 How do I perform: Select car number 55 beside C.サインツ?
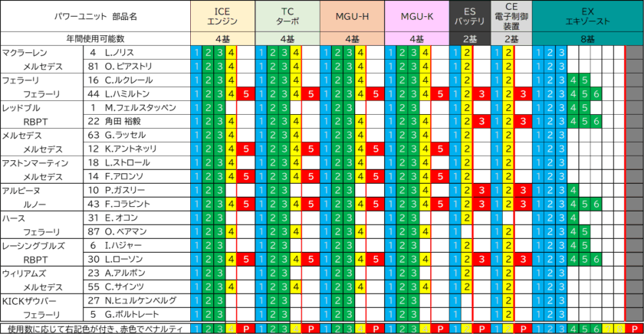94,287
